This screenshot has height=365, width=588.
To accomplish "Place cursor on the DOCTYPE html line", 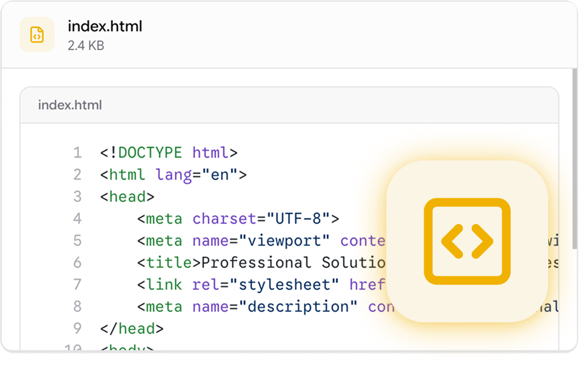I will point(169,153).
